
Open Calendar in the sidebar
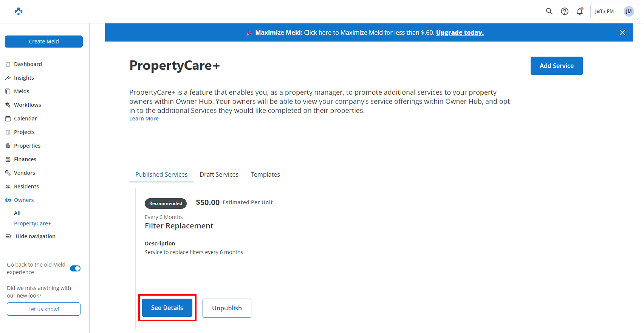click(x=25, y=119)
